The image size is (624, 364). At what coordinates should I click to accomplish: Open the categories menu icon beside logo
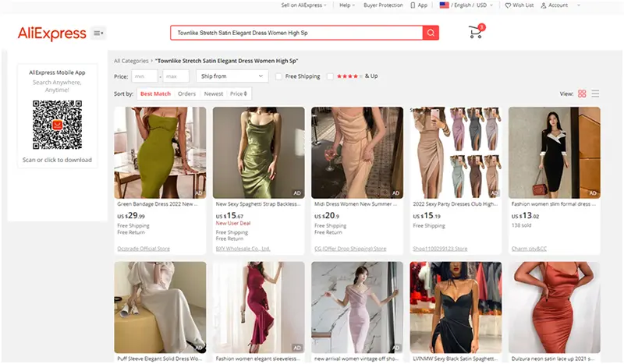98,33
